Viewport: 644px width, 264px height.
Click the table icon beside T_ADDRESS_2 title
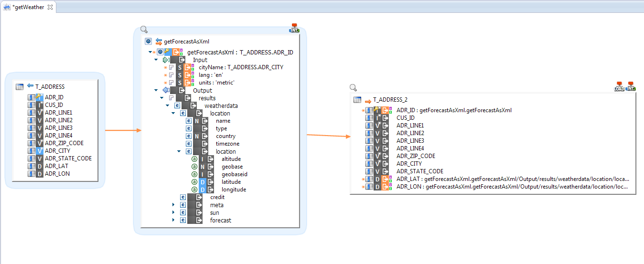(357, 100)
